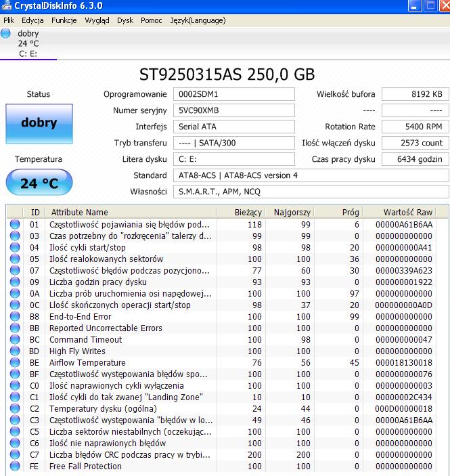Click the 5400 RPM rotation rate field
The height and width of the screenshot is (476, 450).
tap(415, 127)
